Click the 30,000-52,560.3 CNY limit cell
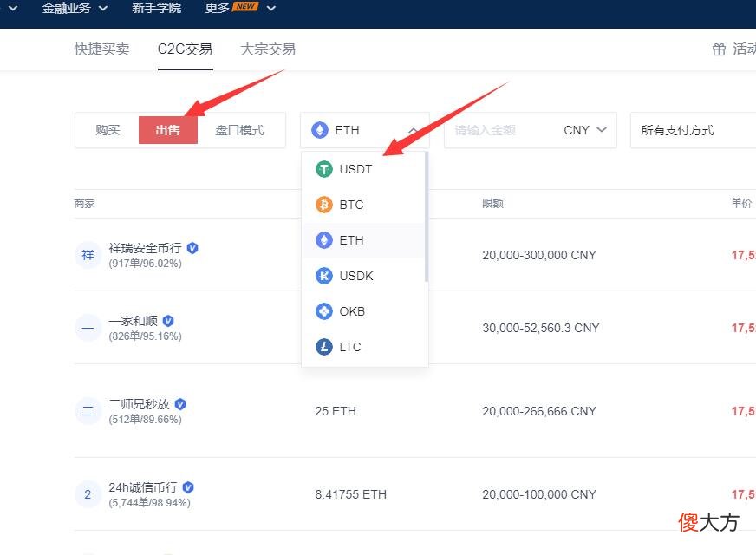Image resolution: width=756 pixels, height=555 pixels. point(540,328)
